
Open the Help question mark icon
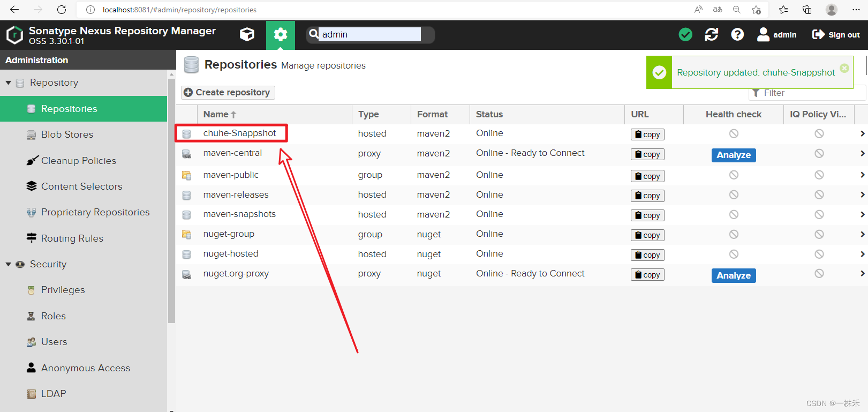[737, 35]
